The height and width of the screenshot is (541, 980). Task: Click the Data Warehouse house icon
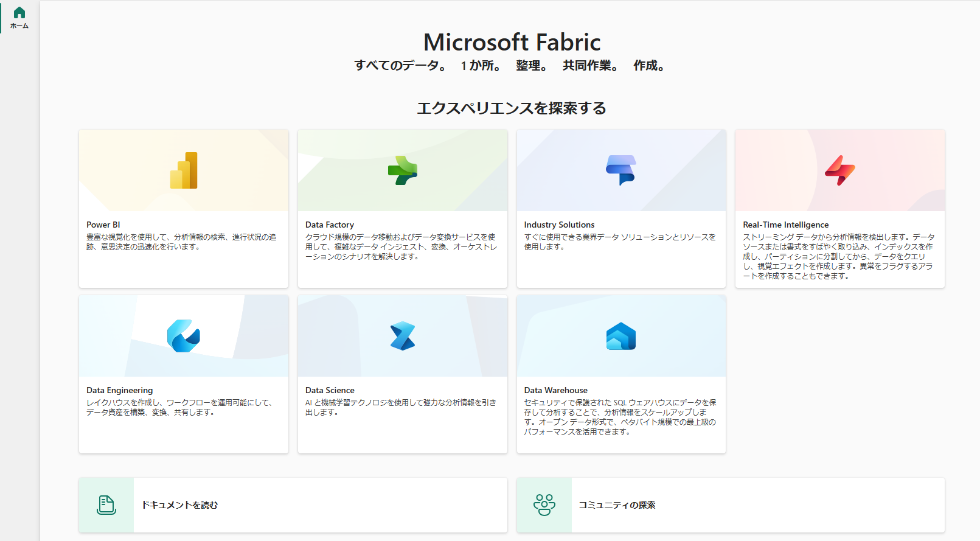click(x=621, y=336)
